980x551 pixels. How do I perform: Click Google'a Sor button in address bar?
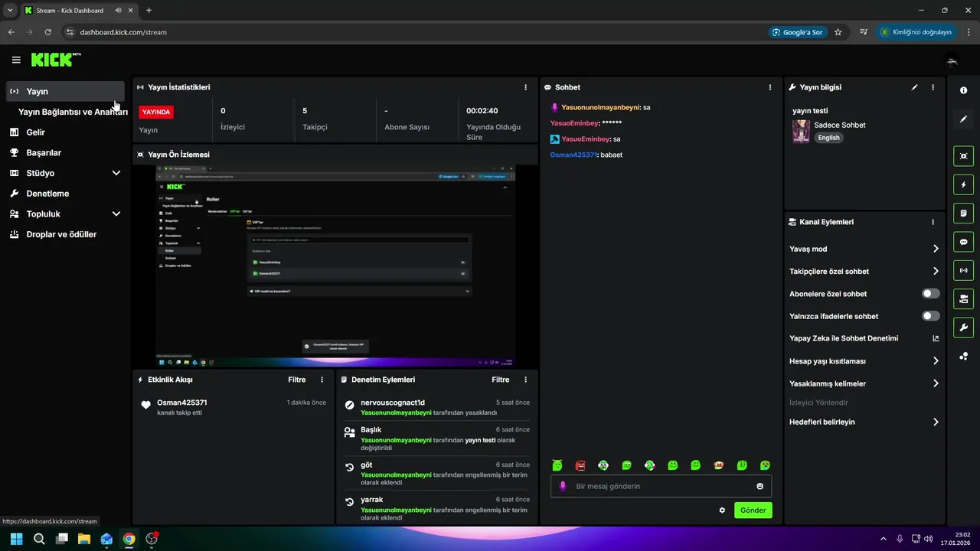click(798, 32)
